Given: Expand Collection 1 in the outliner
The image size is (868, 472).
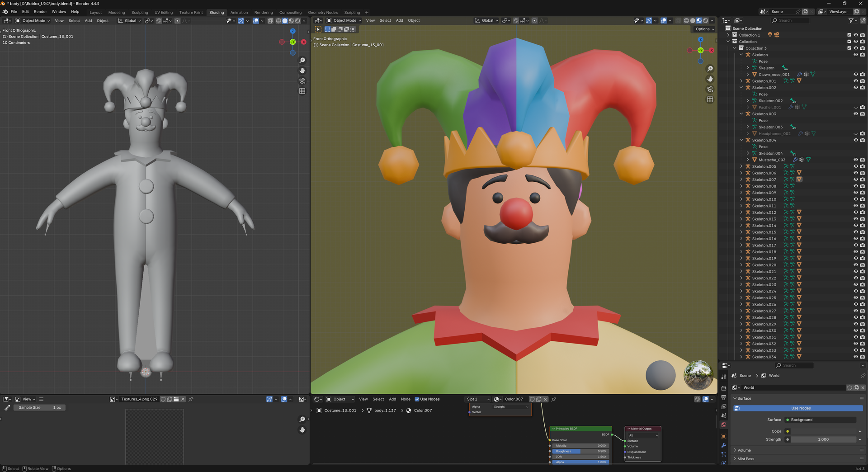Looking at the screenshot, I should 728,35.
